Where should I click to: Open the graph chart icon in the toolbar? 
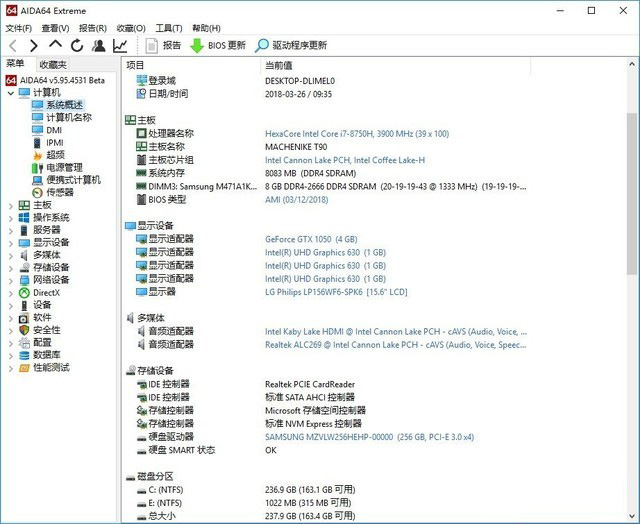click(x=120, y=45)
